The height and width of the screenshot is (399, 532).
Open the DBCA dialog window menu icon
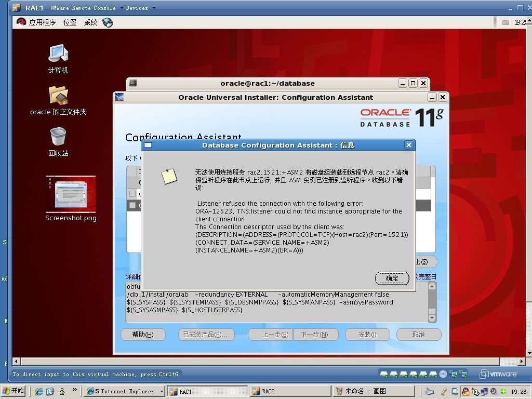coord(148,145)
